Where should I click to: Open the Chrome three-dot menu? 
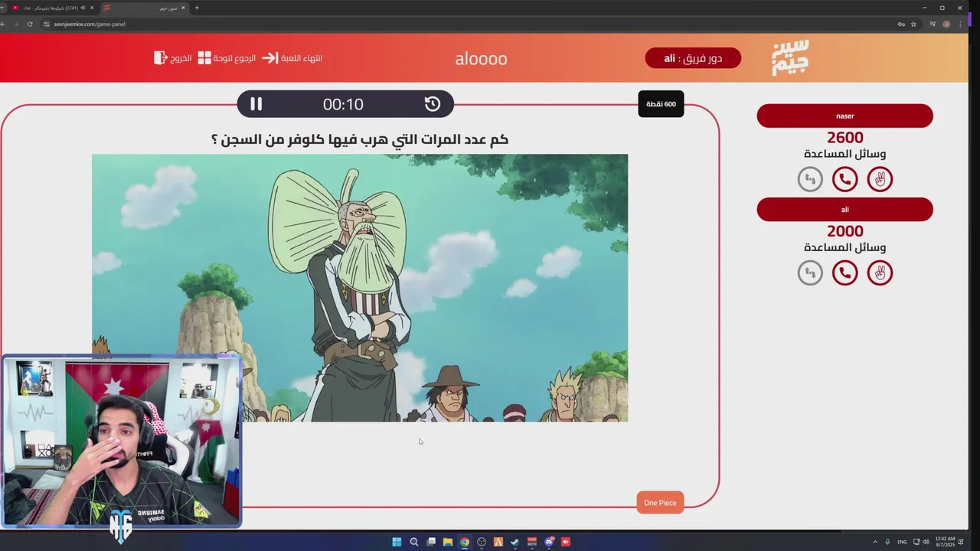pyautogui.click(x=961, y=24)
